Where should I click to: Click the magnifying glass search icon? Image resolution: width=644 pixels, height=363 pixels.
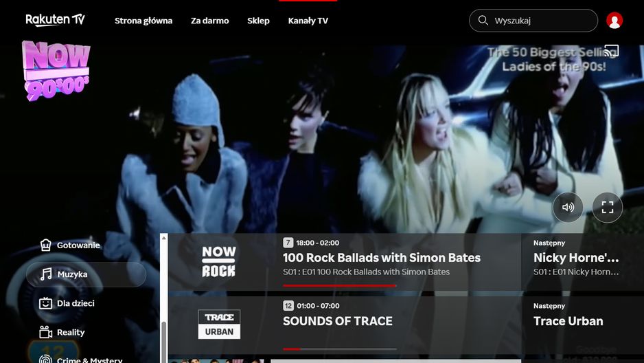coord(483,20)
